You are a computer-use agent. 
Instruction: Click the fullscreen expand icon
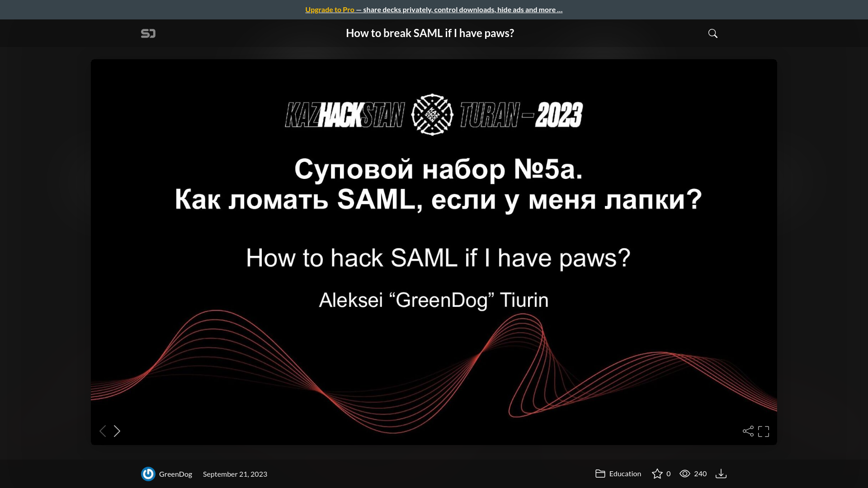763,431
